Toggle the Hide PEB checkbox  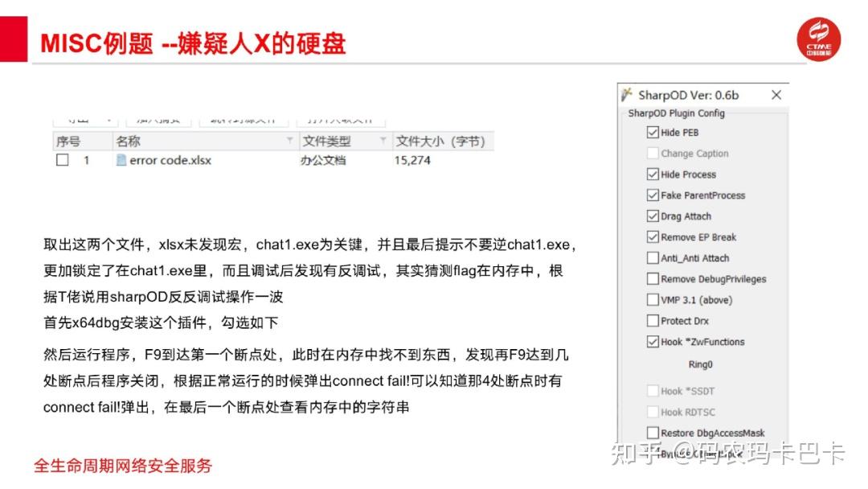(x=653, y=133)
